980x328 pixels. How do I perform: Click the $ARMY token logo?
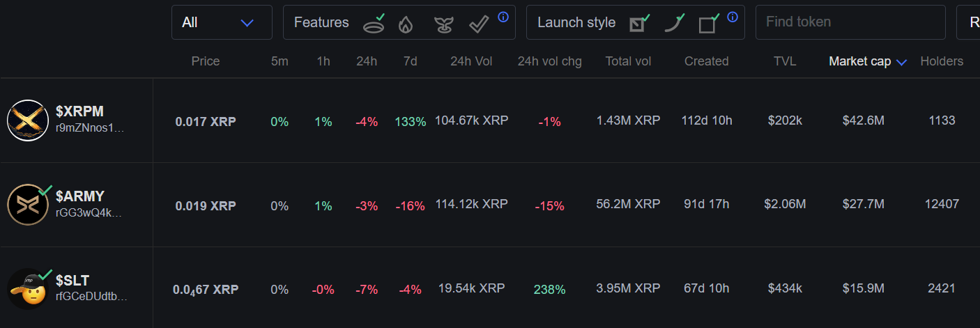coord(27,205)
